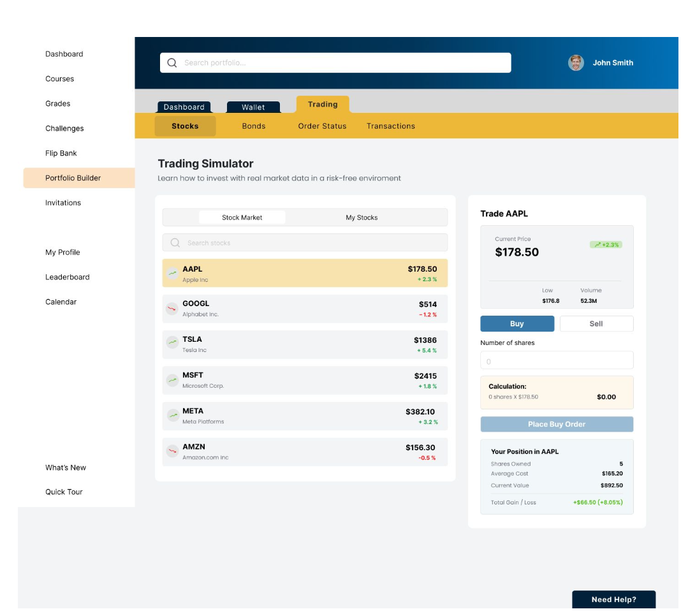This screenshot has width=681, height=616.
Task: Go to Dashboard in the sidebar
Action: coord(64,54)
